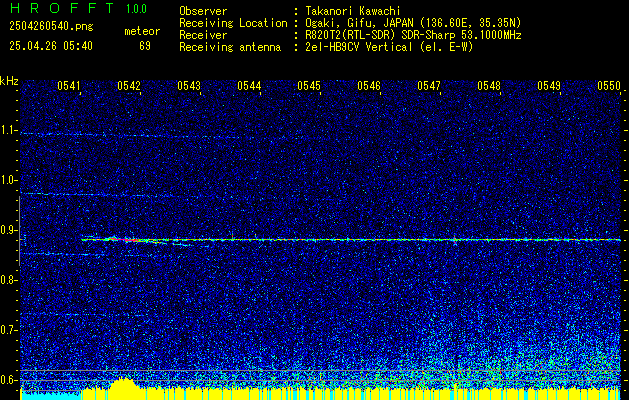629x400 pixels.
Task: Click the kHz axis unit label
Action: [x=9, y=81]
